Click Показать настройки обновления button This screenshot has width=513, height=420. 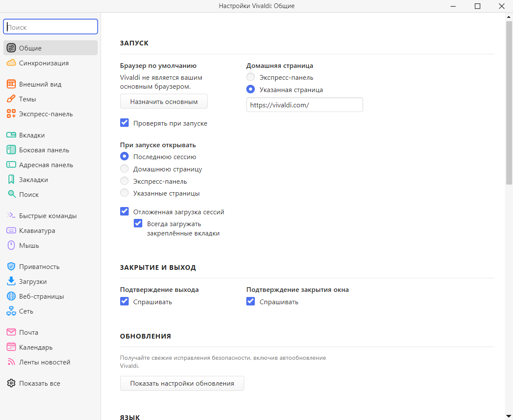click(182, 383)
